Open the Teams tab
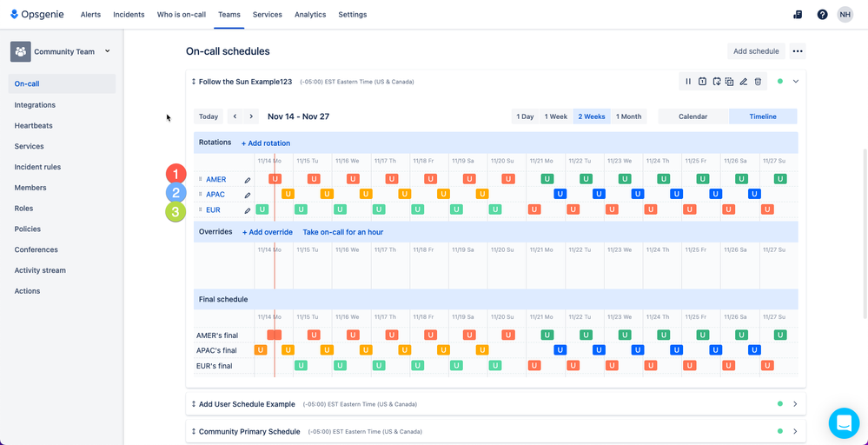 pyautogui.click(x=229, y=15)
